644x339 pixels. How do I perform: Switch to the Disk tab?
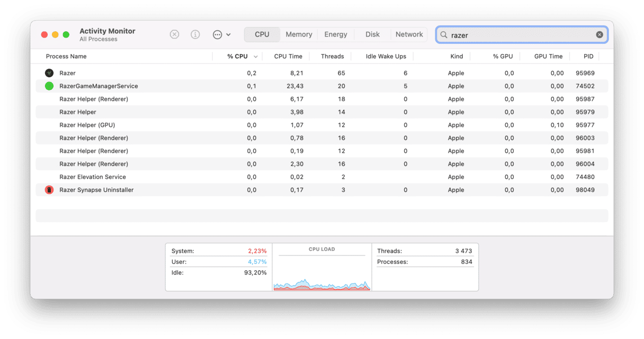click(372, 34)
